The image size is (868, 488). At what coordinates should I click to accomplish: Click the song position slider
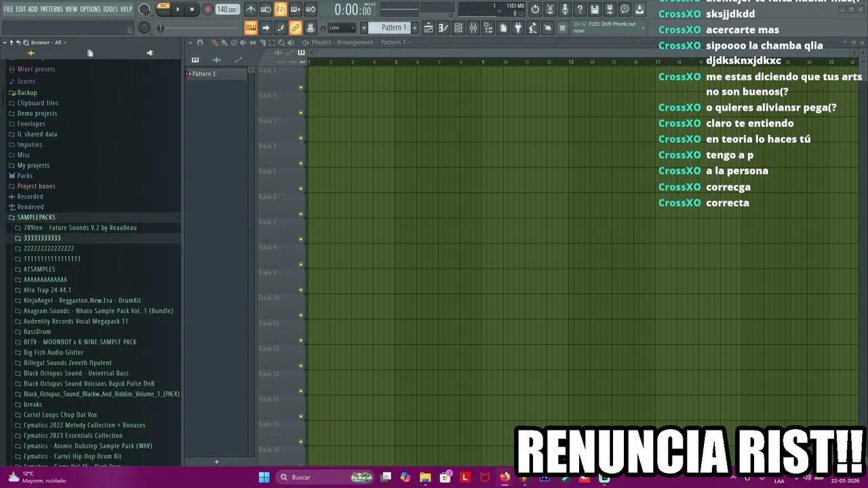pyautogui.click(x=199, y=28)
